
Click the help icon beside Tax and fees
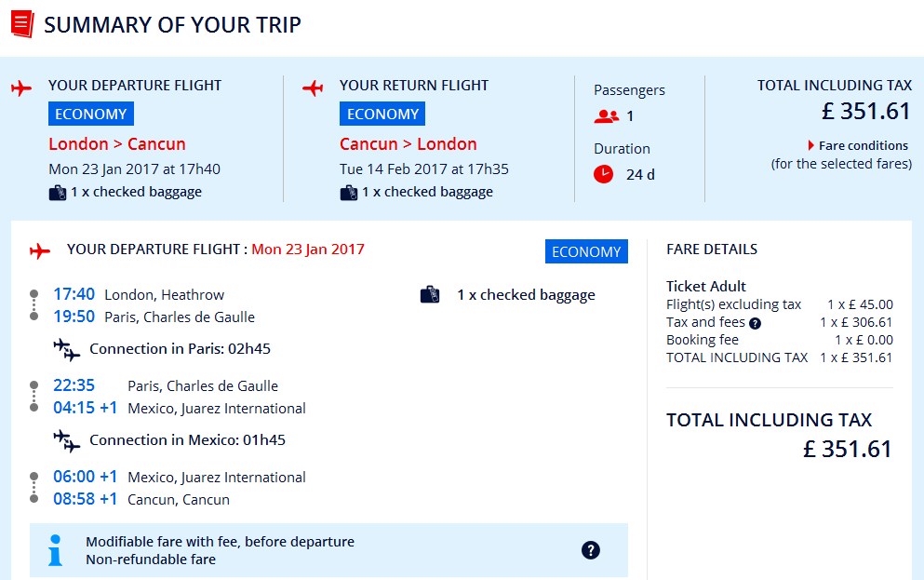coord(755,323)
